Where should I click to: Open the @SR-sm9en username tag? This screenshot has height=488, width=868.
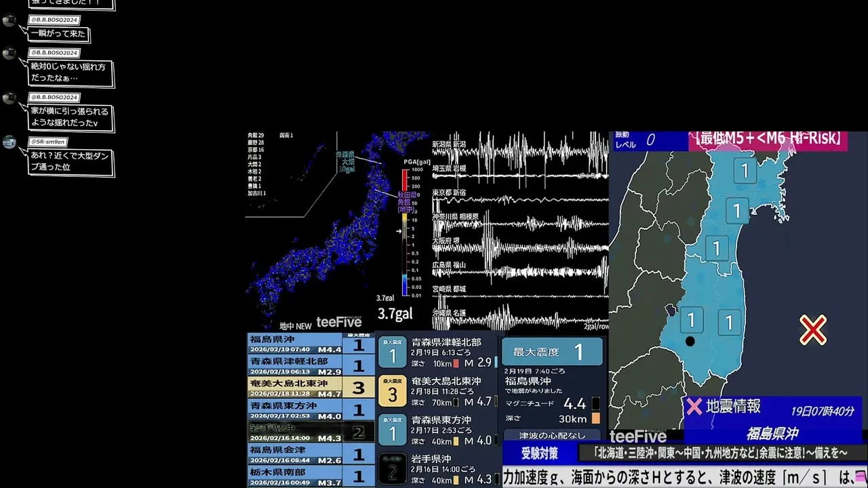click(x=47, y=142)
